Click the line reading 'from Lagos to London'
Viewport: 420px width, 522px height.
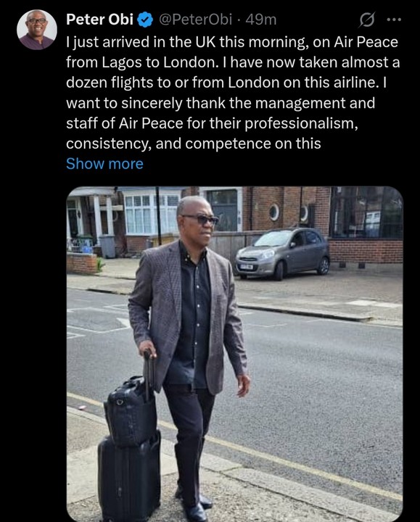coord(233,62)
